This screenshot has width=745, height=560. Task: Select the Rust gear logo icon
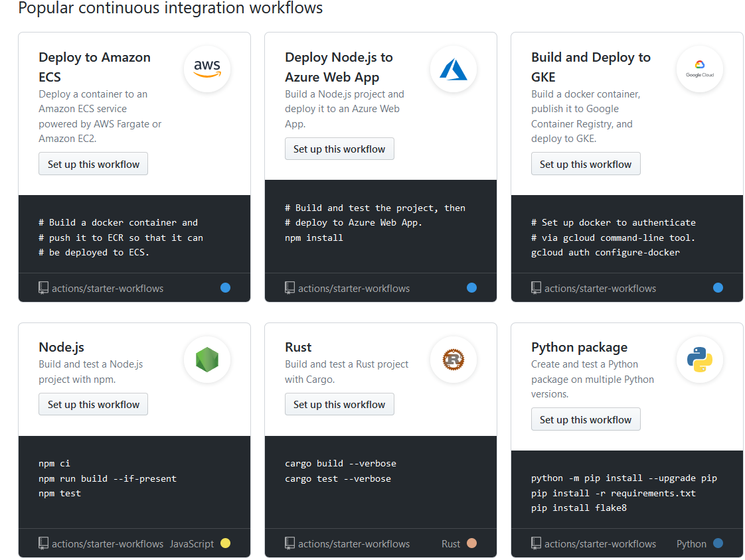point(454,359)
